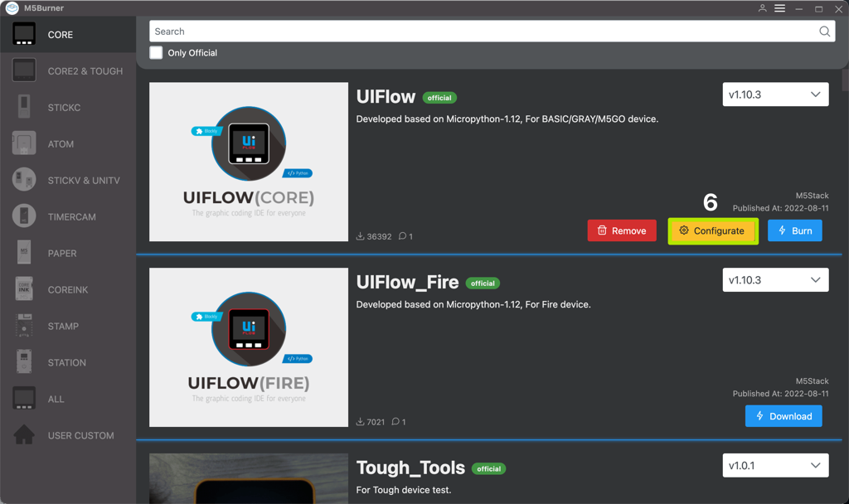Image resolution: width=849 pixels, height=504 pixels.
Task: Open the COREINK device icon
Action: [24, 289]
